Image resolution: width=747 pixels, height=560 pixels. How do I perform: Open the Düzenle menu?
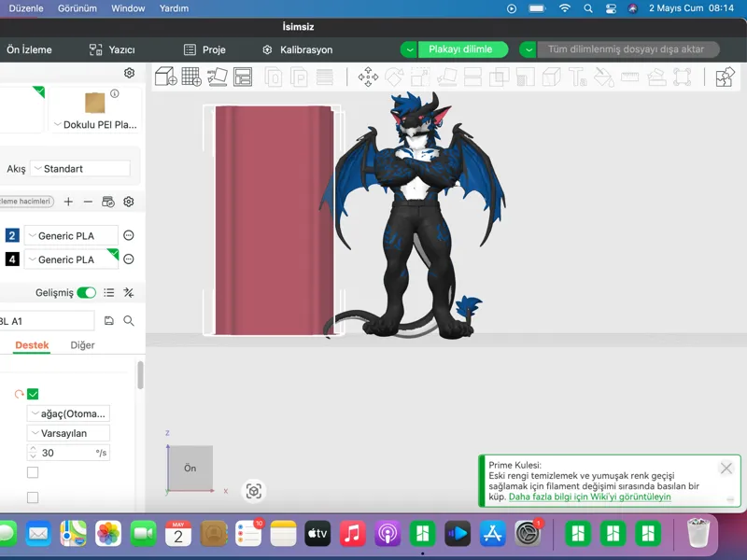26,8
